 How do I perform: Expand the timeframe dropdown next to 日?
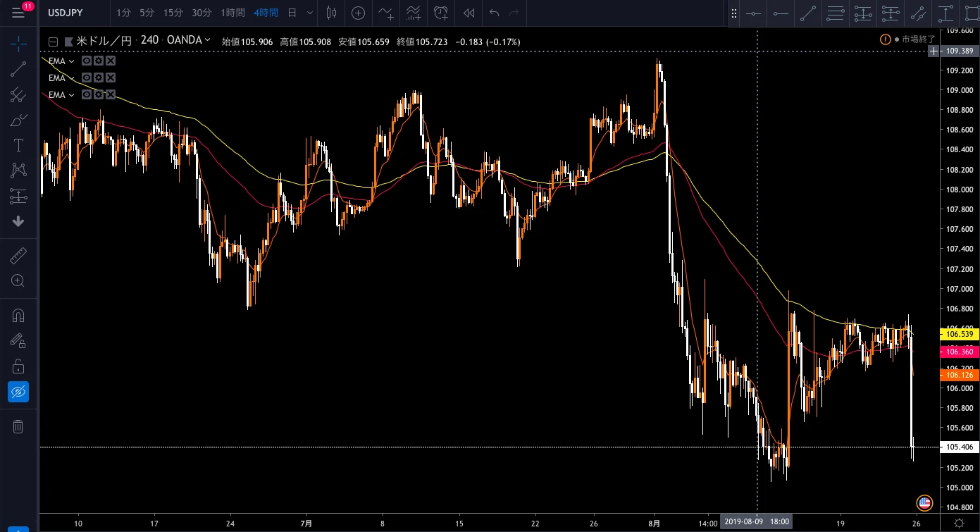tap(310, 13)
